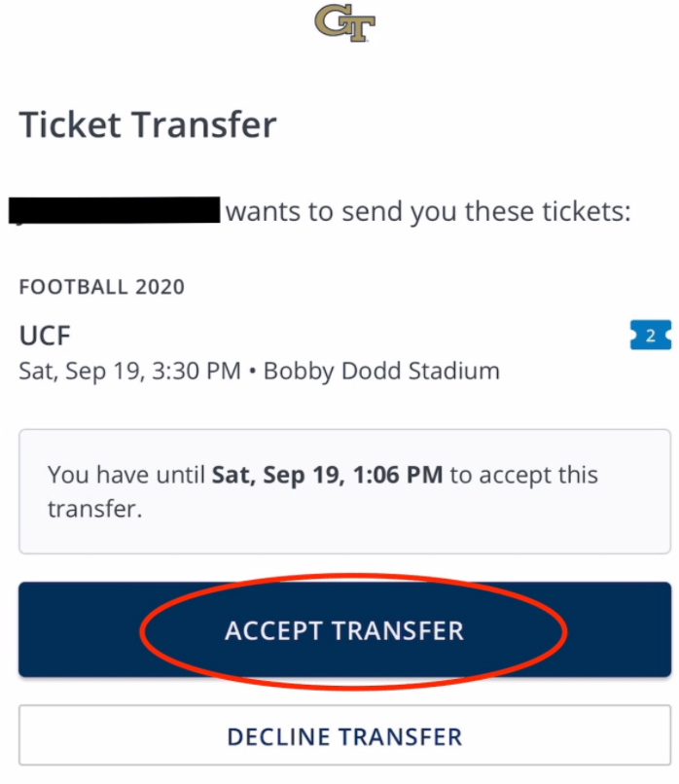Image resolution: width=679 pixels, height=784 pixels.
Task: Click the number 2 inside ticket icon
Action: (x=652, y=337)
